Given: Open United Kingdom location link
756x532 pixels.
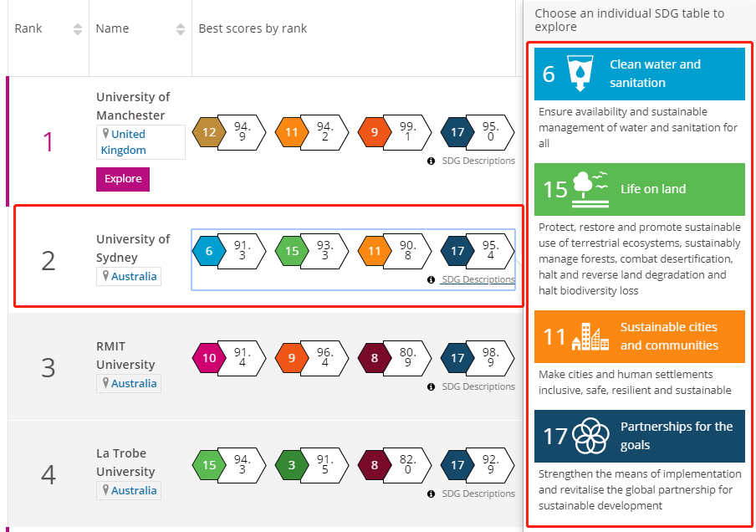Looking at the screenshot, I should coord(124,142).
